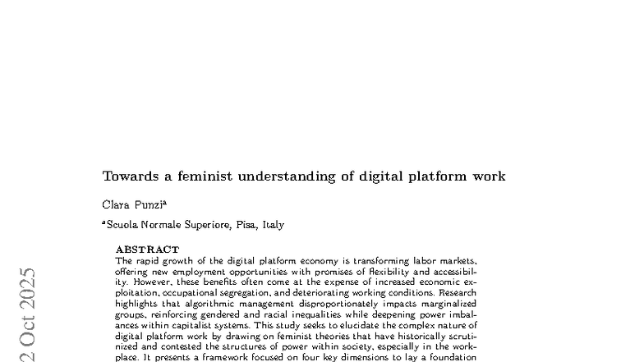
Task: Click the line starting 'highlights that algorithmic management'
Action: click(296, 304)
